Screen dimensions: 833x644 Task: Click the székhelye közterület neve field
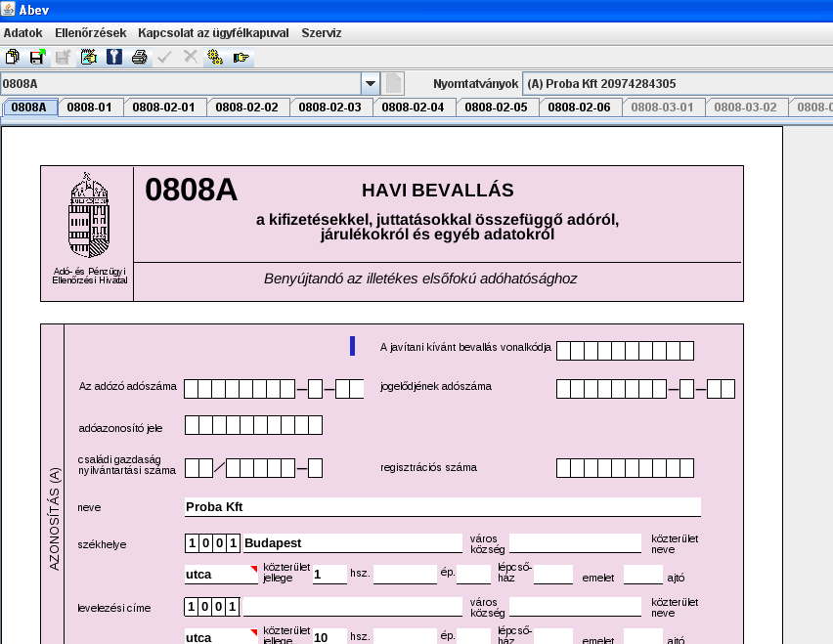tap(575, 543)
